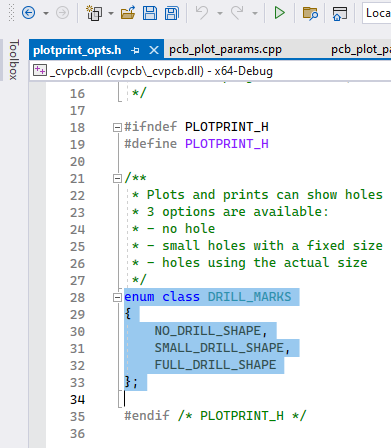
Task: Click the Redo icon
Action: [237, 13]
